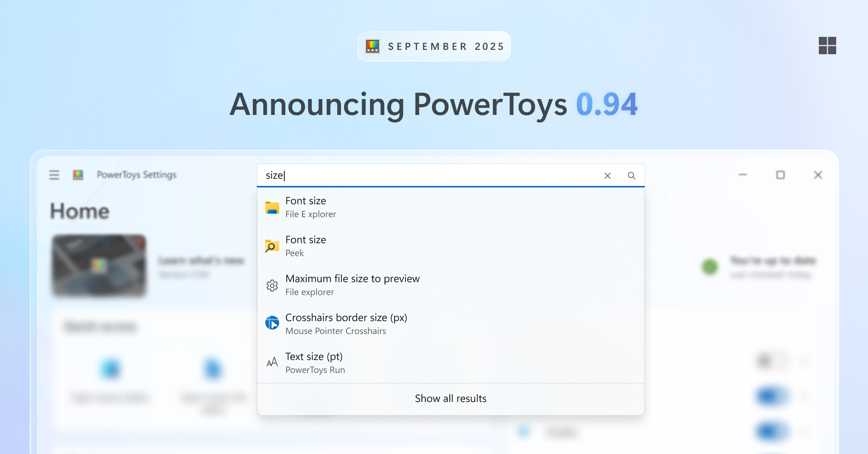Click the PowerToys Run text size icon
This screenshot has height=454, width=868.
[272, 362]
